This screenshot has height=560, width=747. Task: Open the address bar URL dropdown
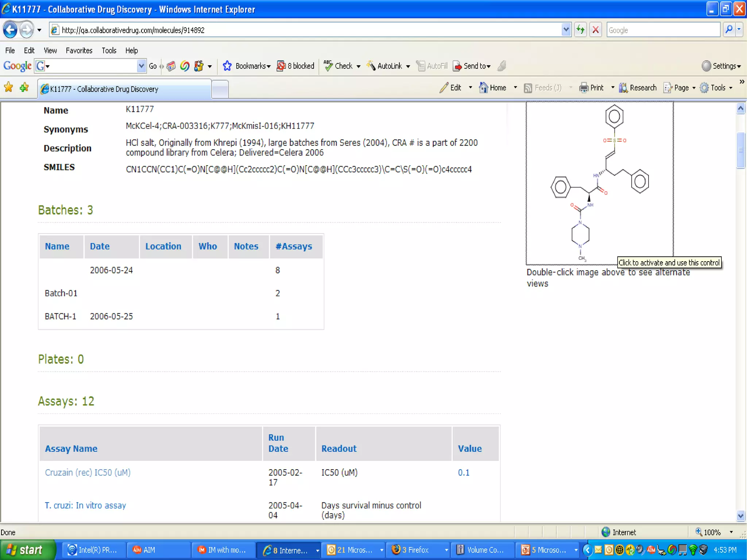[566, 30]
